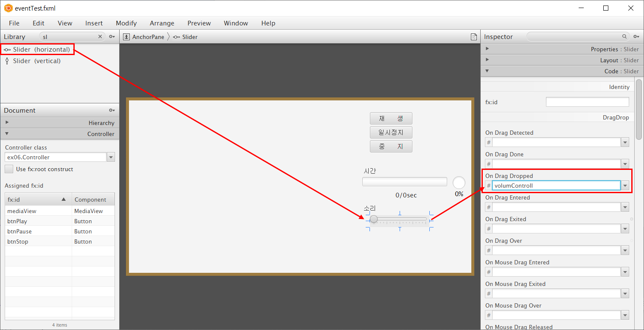Open the Preview menu

click(x=199, y=23)
